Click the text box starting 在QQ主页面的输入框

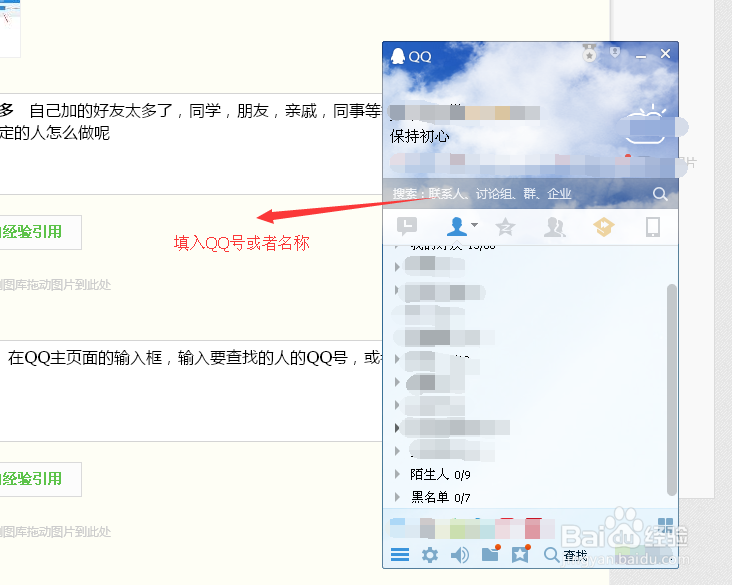(x=191, y=391)
